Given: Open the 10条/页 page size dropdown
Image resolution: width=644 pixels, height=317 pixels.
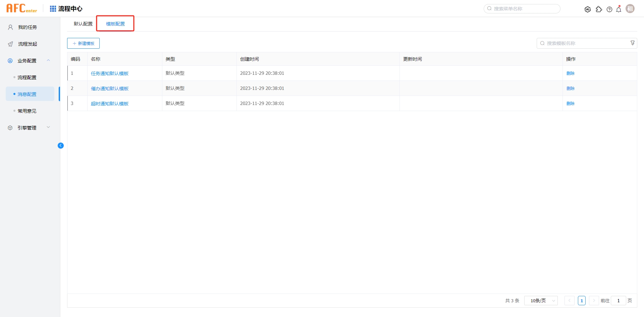Looking at the screenshot, I should point(541,301).
